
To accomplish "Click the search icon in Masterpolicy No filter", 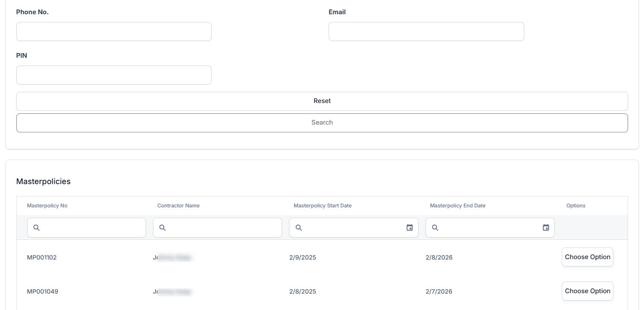I will (x=37, y=228).
